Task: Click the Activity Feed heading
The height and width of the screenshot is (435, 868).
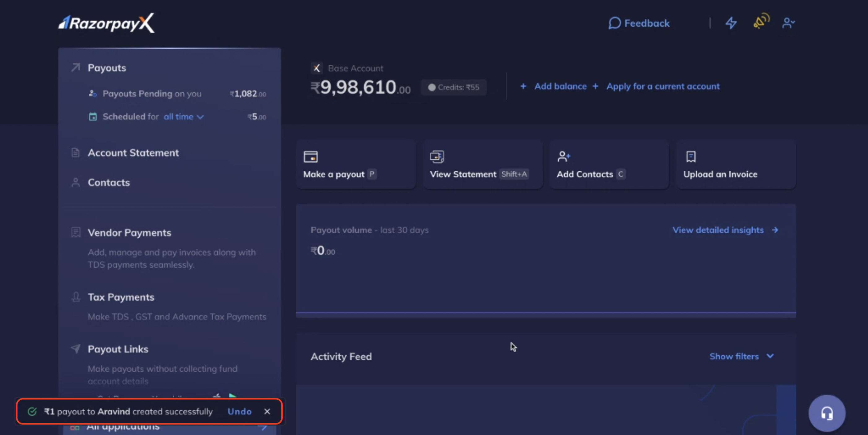Action: (341, 356)
